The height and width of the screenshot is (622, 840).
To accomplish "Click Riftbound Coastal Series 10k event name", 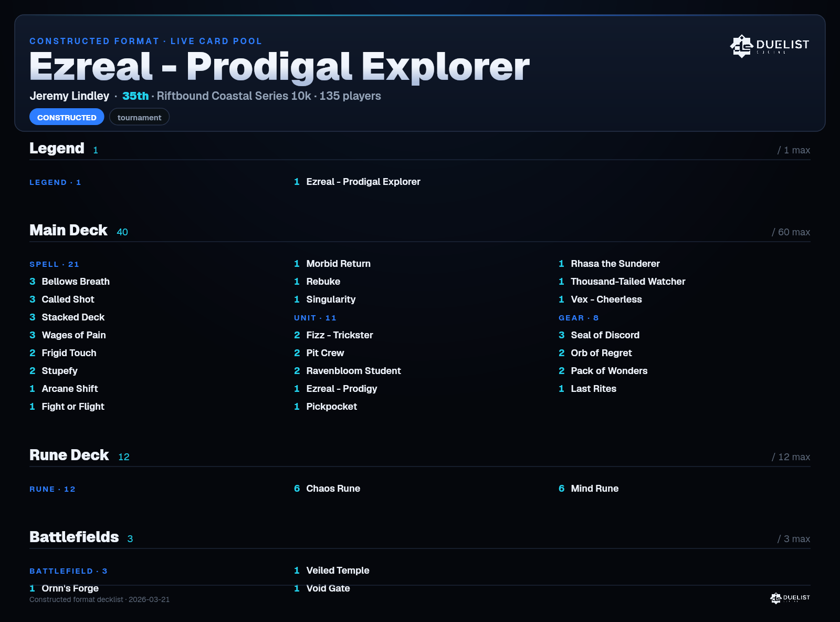I will 234,96.
